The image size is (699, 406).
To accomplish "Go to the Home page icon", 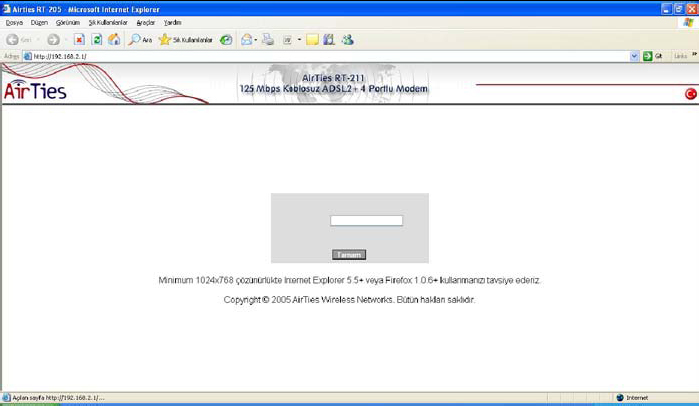I will (114, 40).
